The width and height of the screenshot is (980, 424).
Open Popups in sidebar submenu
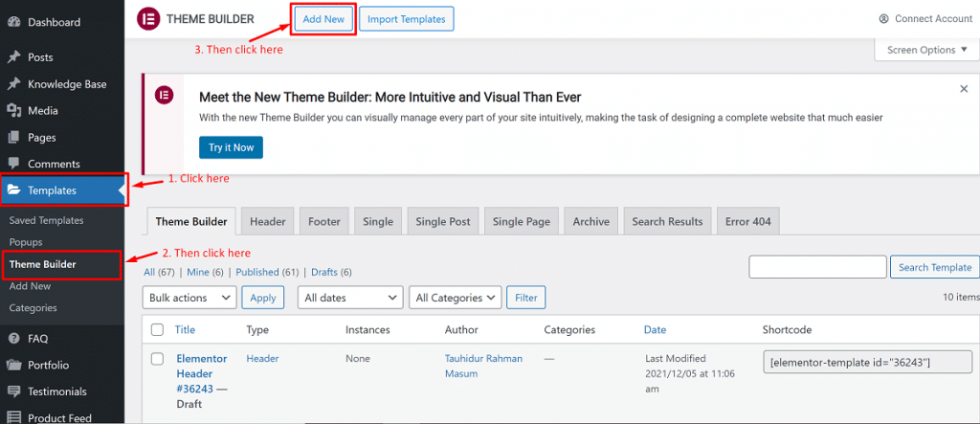[26, 242]
